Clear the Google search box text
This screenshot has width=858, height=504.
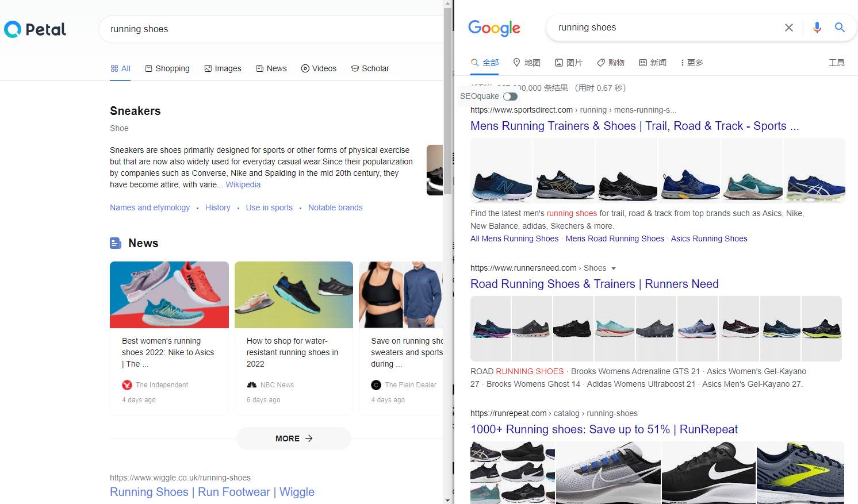[789, 28]
